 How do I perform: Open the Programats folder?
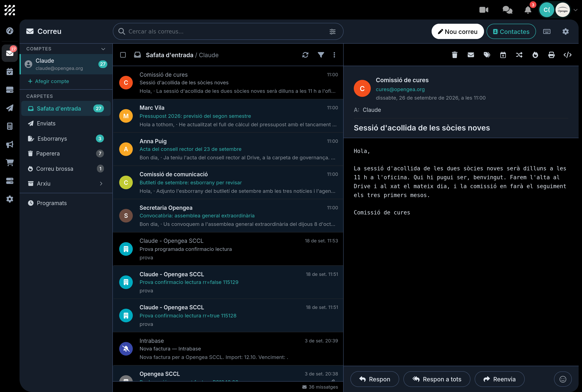coord(66,203)
